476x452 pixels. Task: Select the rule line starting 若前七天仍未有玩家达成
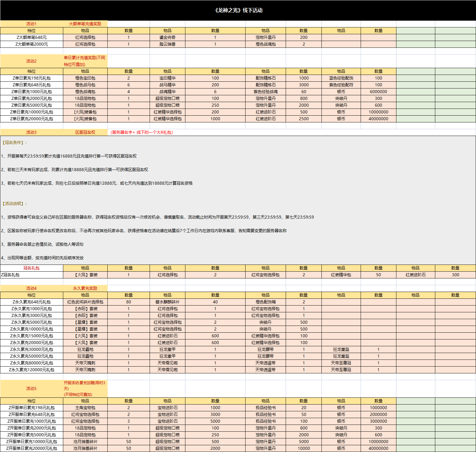97,183
